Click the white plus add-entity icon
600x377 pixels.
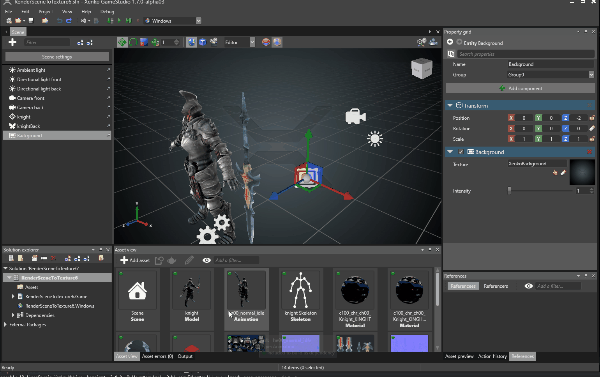pos(12,42)
